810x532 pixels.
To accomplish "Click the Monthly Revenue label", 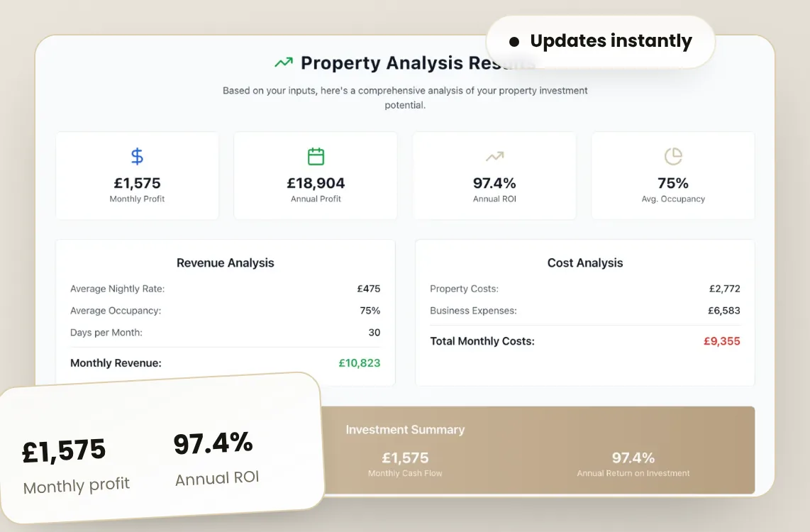I will click(x=116, y=362).
